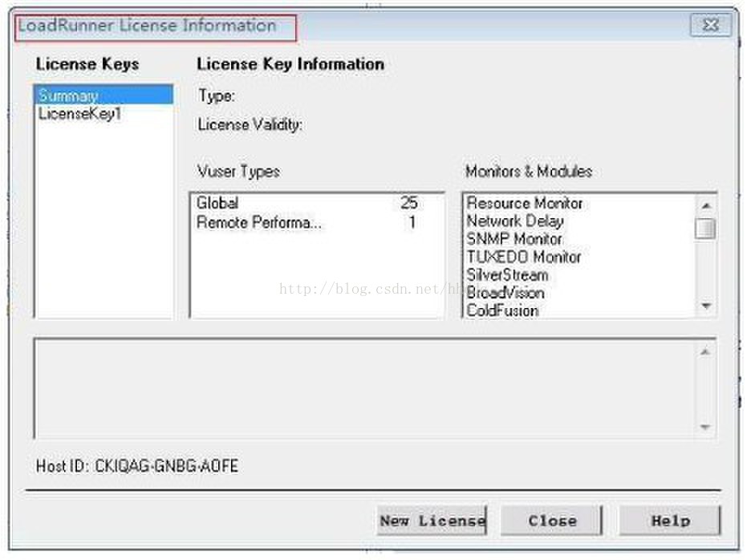The image size is (751, 560).
Task: Select LicenseKey1 in License Keys list
Action: click(x=104, y=114)
